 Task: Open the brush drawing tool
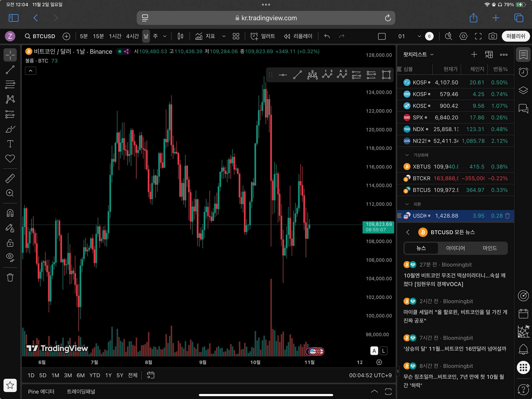(x=10, y=129)
